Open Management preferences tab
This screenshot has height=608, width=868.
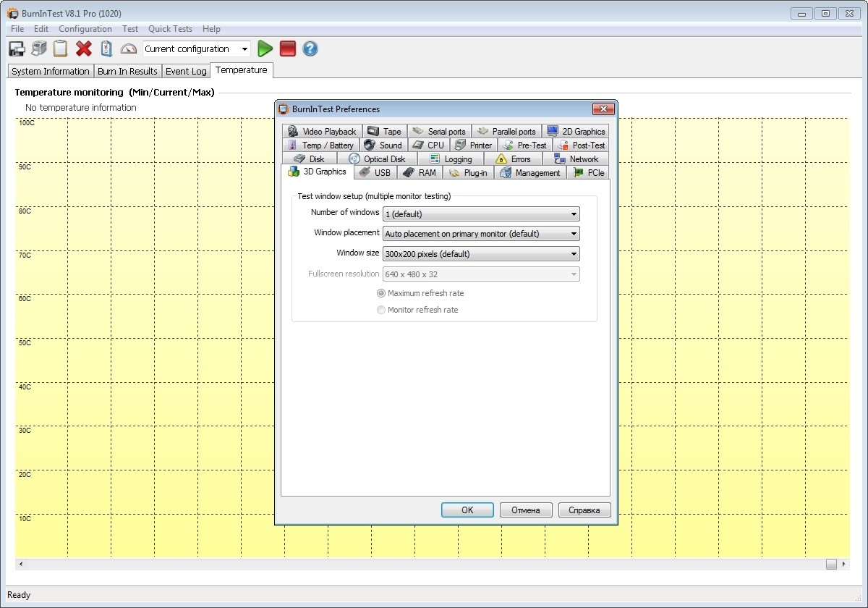click(x=530, y=172)
